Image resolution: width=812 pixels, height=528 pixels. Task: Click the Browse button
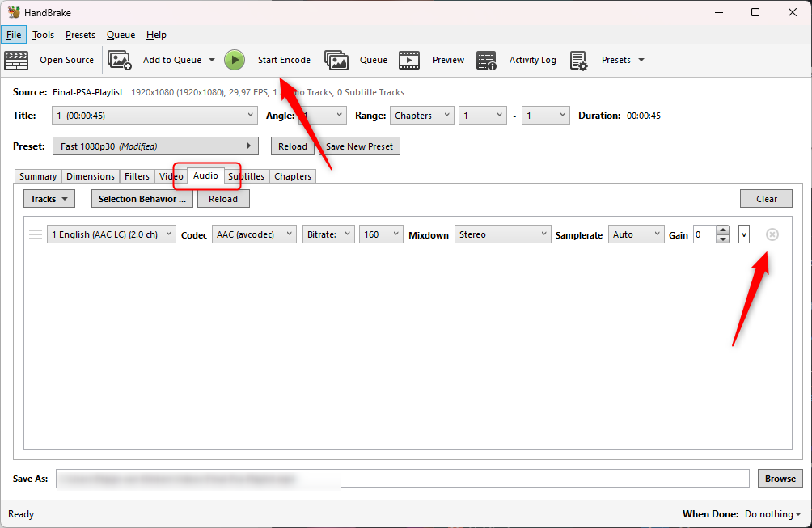point(780,479)
